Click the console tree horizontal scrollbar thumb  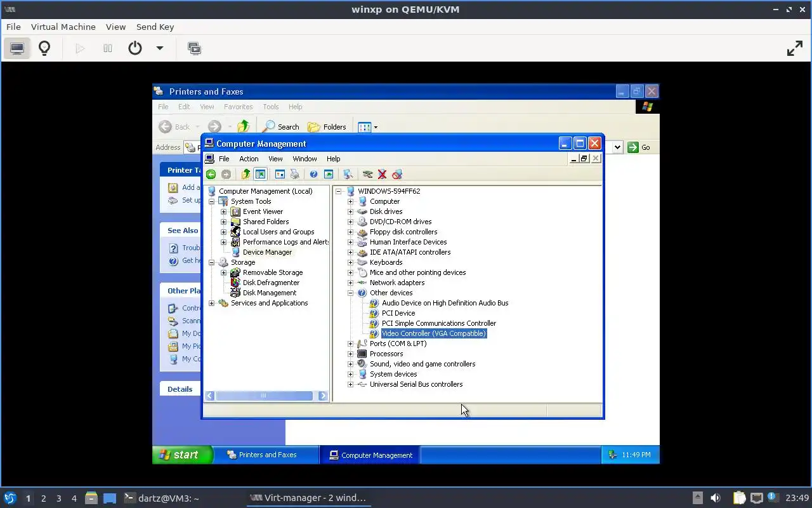click(263, 396)
